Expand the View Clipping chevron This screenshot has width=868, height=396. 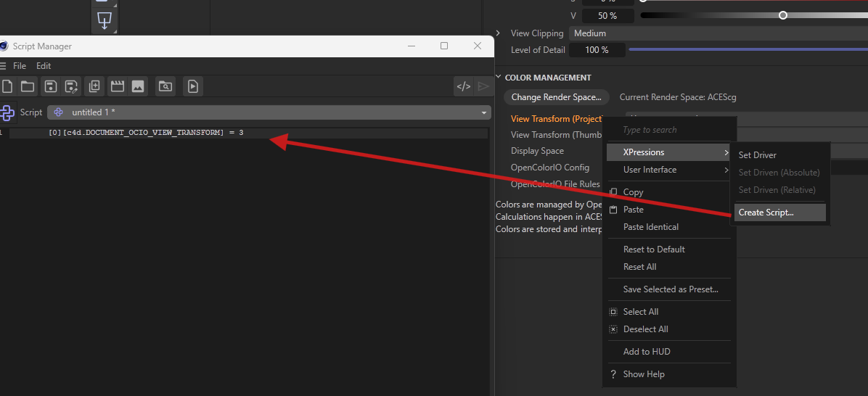[498, 33]
